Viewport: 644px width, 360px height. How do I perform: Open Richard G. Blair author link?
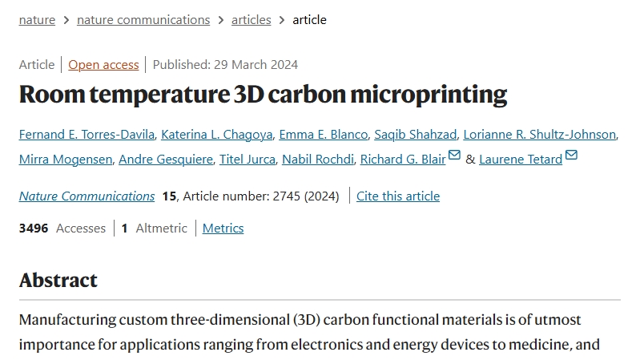[x=402, y=160]
